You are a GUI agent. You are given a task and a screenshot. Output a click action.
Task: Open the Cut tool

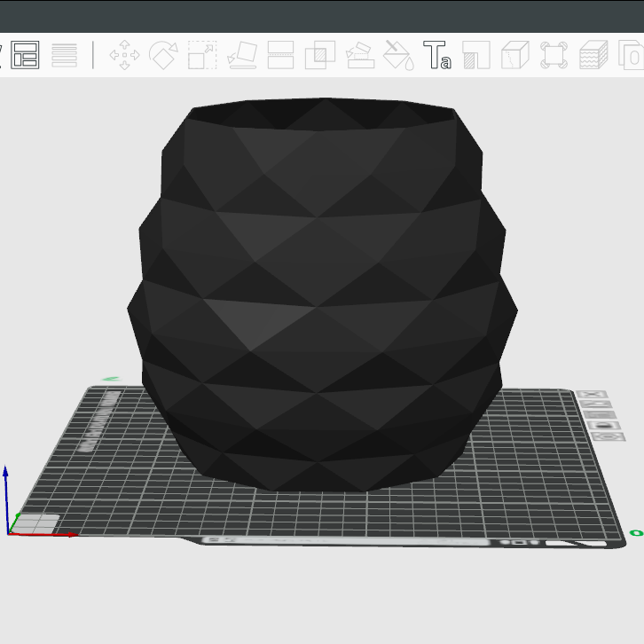tap(280, 55)
